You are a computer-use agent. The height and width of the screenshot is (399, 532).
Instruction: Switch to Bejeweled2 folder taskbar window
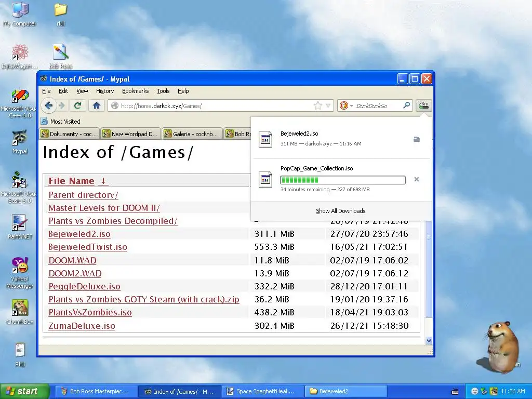click(345, 391)
